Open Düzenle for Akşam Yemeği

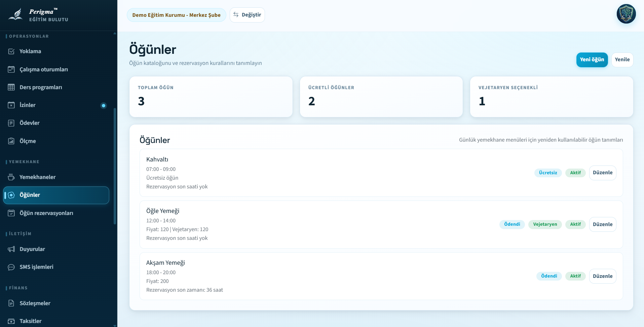coord(602,276)
